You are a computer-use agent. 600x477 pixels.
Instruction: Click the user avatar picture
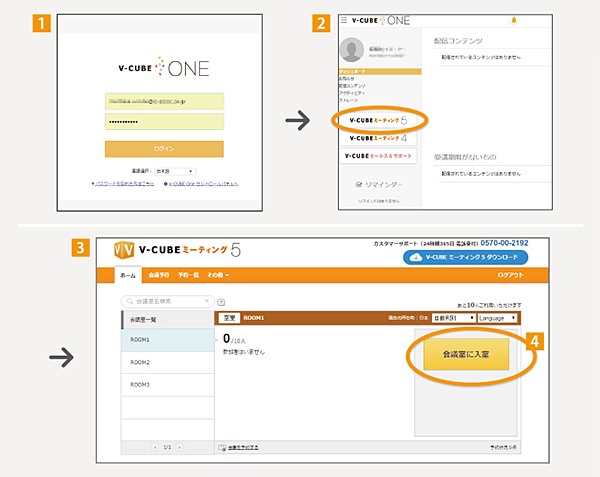pos(352,50)
